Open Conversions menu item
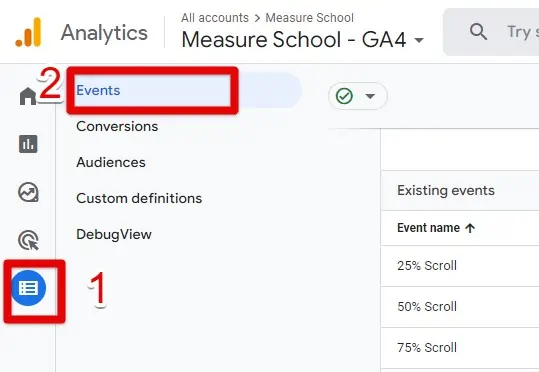 pyautogui.click(x=117, y=126)
